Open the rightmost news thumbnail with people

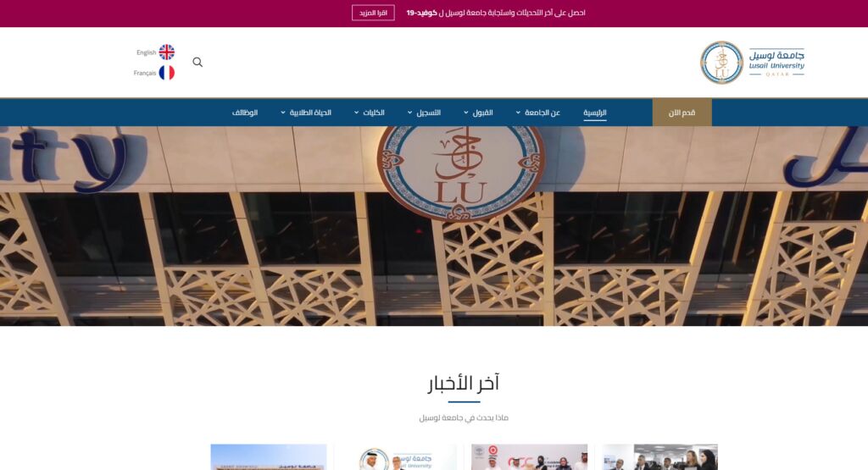[659, 456]
